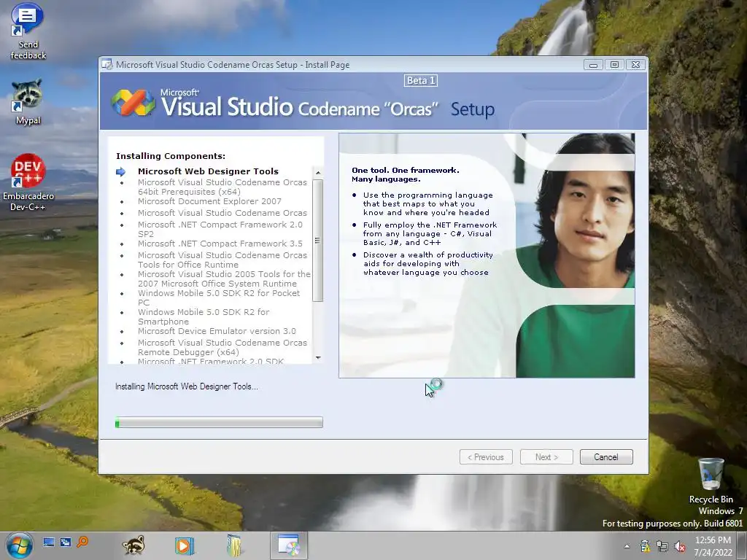
Task: Click the Installing Components heading
Action: pos(171,156)
